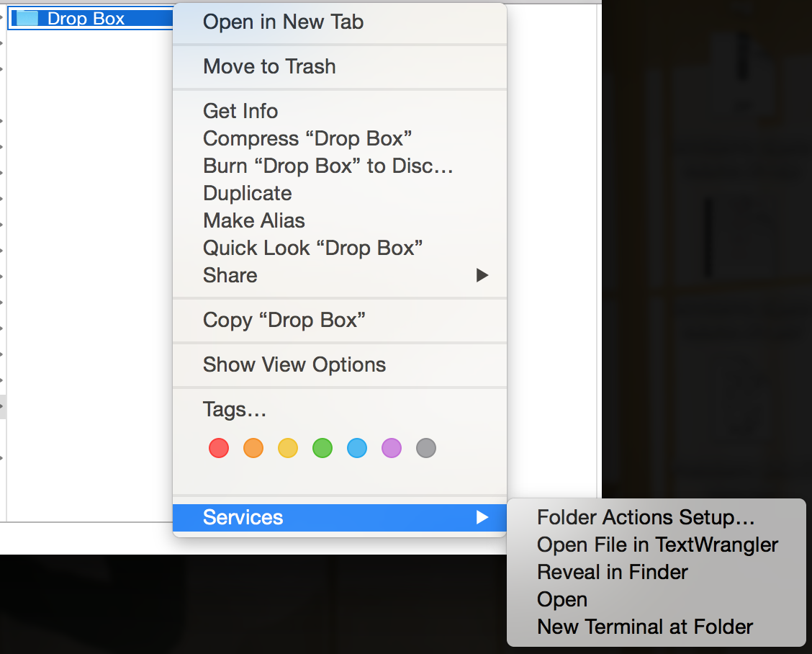Apply the purple color tag
This screenshot has height=654, width=812.
tap(392, 449)
